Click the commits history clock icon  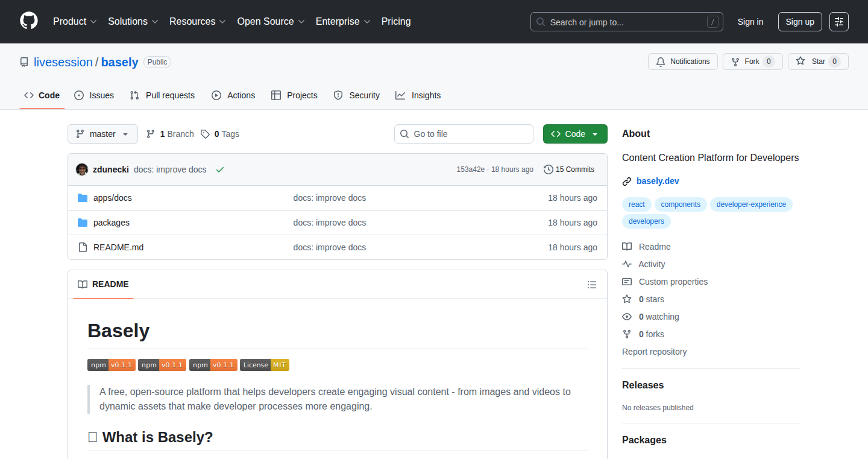[548, 169]
